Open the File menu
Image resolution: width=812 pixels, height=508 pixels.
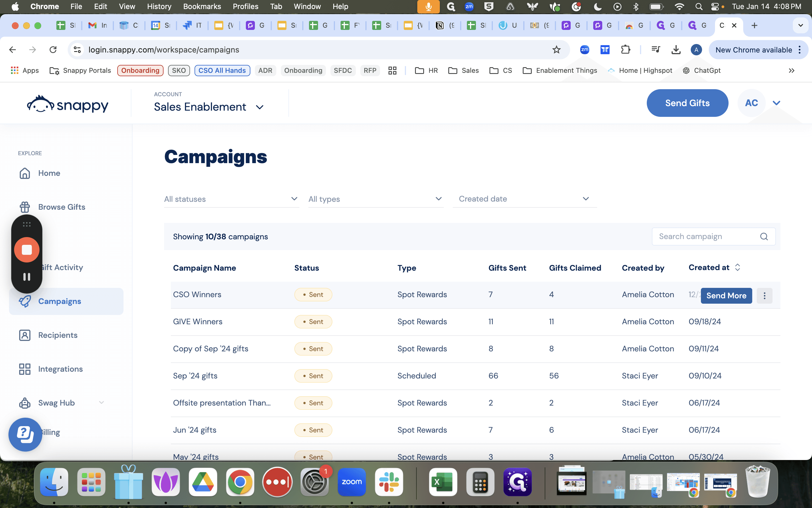click(x=76, y=6)
